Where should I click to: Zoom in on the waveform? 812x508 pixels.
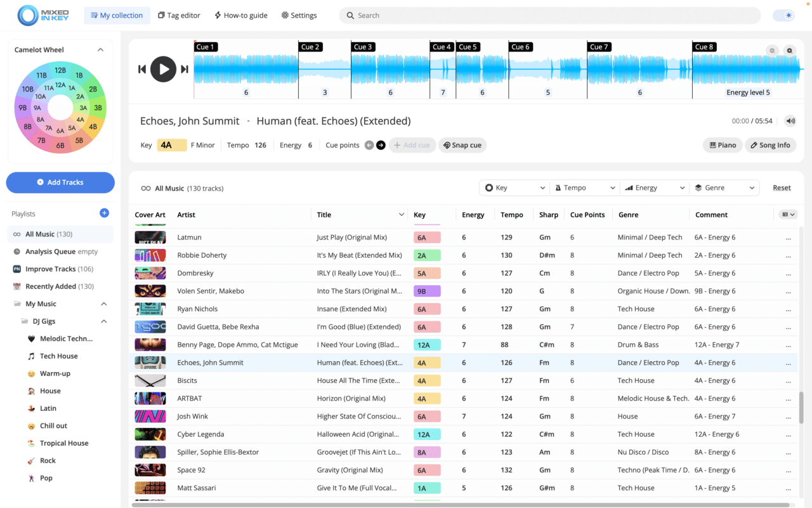coord(790,50)
